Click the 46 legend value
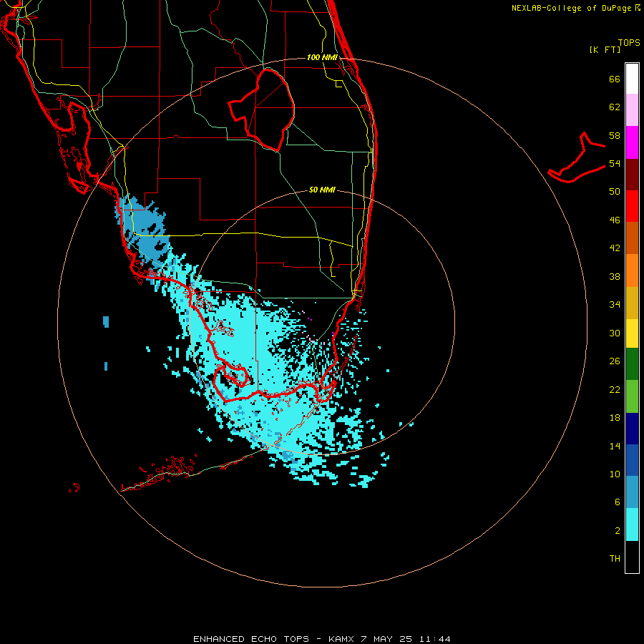Image resolution: width=644 pixels, height=644 pixels. tap(615, 220)
